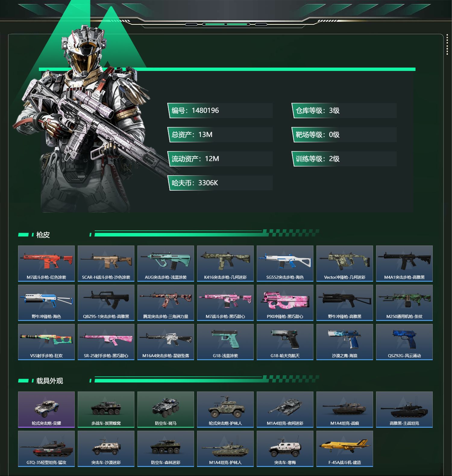Select the Vector冲锋枪-几何迷彩 skin
The width and height of the screenshot is (452, 476).
[345, 264]
